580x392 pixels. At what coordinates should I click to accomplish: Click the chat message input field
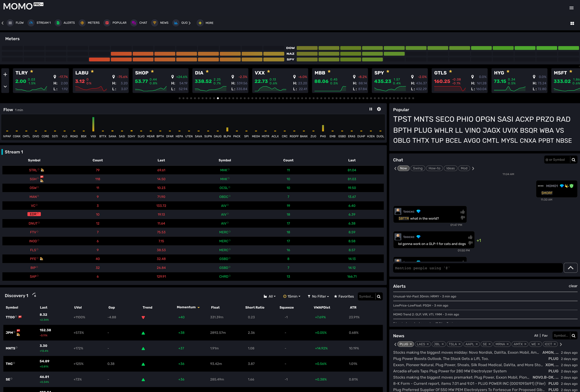[x=477, y=268]
